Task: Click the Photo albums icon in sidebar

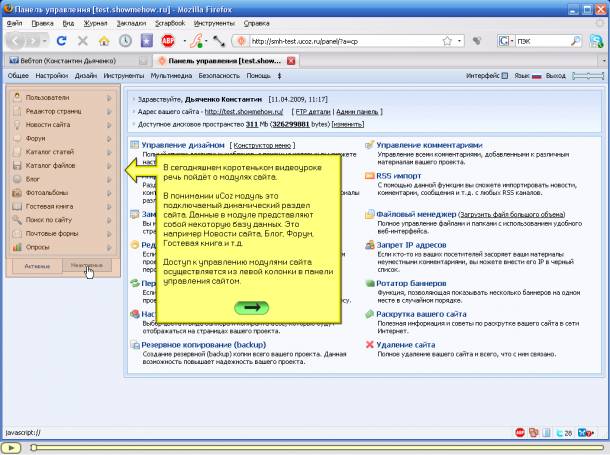Action: (x=17, y=192)
